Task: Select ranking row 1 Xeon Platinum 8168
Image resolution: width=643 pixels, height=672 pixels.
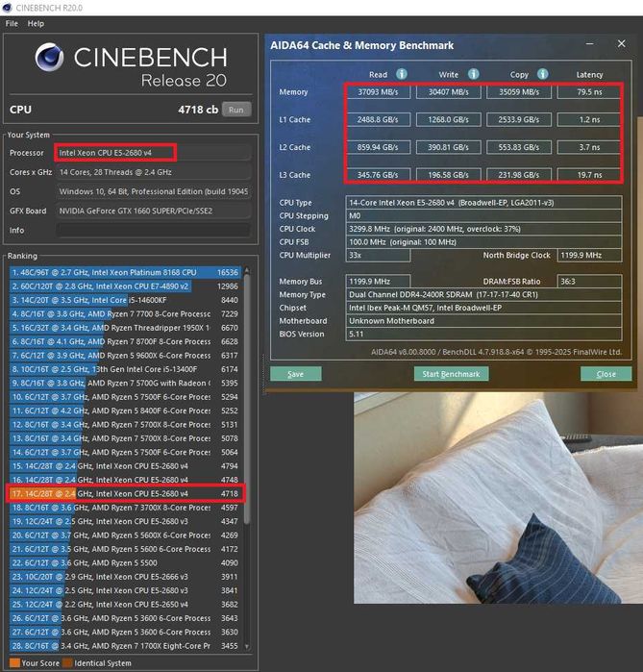Action: tap(125, 273)
